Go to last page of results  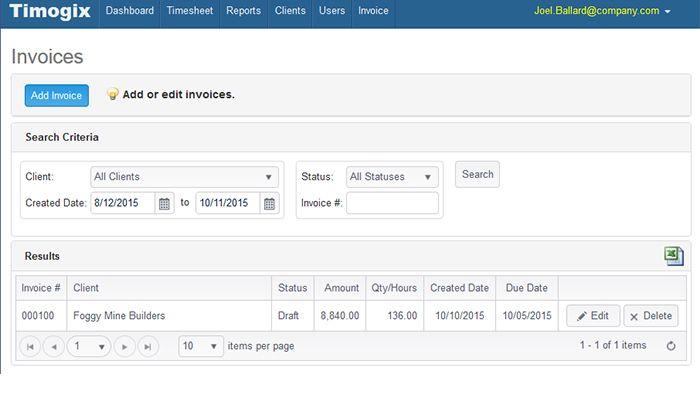pyautogui.click(x=148, y=346)
